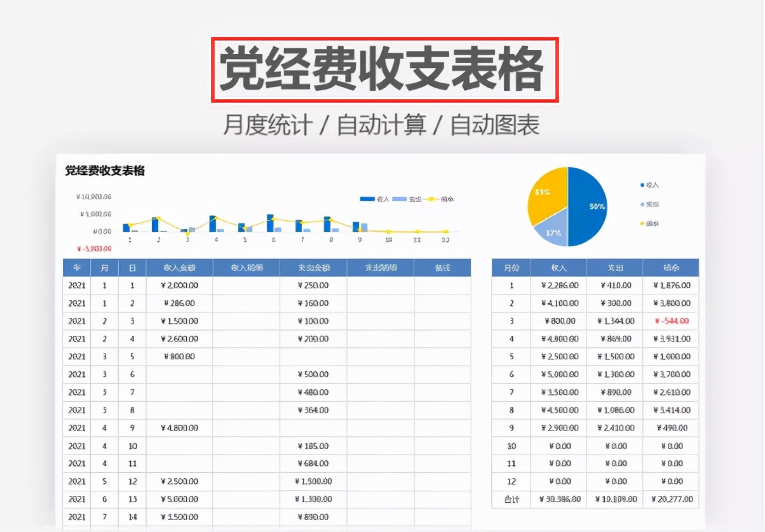Select the ¥2,000.00 income cell in row one
765x532 pixels.
(179, 285)
